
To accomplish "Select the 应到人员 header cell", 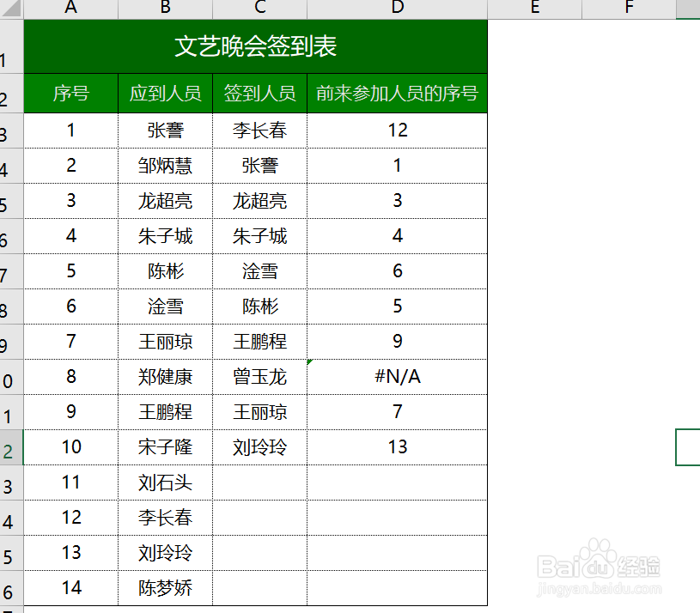I will [164, 94].
